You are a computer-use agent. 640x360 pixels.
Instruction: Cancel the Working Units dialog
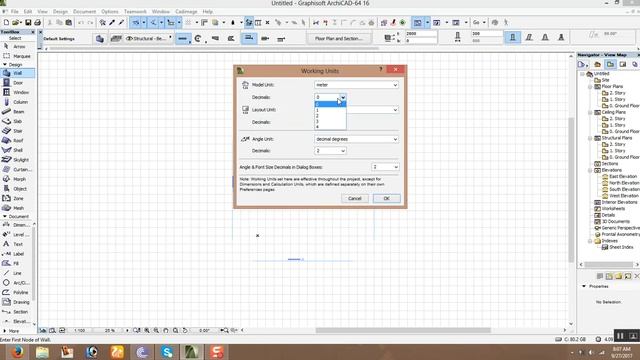pos(355,198)
